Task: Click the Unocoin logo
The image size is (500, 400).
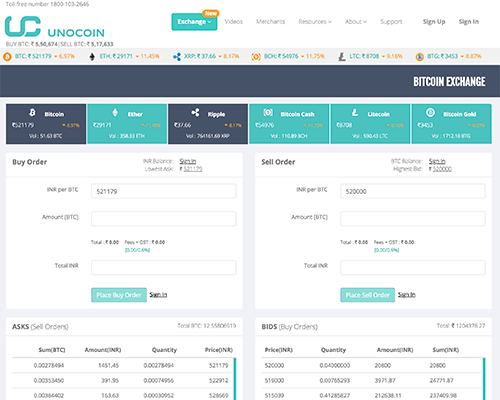Action: coord(55,27)
